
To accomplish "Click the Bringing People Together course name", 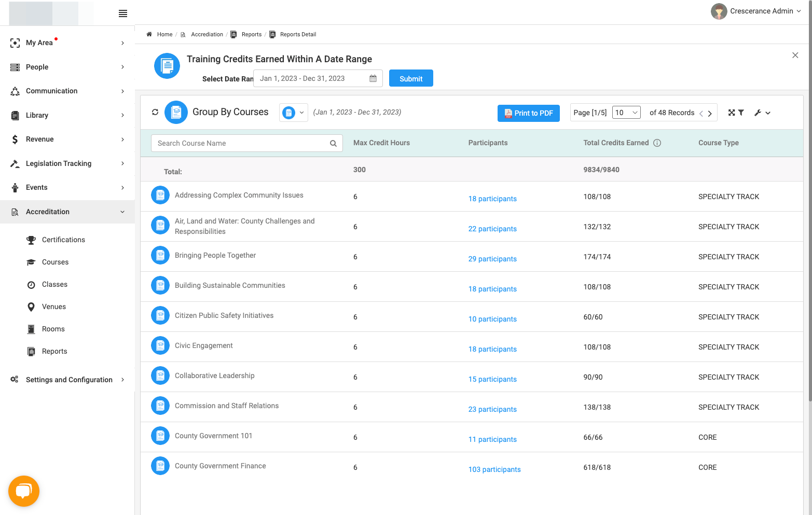I will 215,255.
